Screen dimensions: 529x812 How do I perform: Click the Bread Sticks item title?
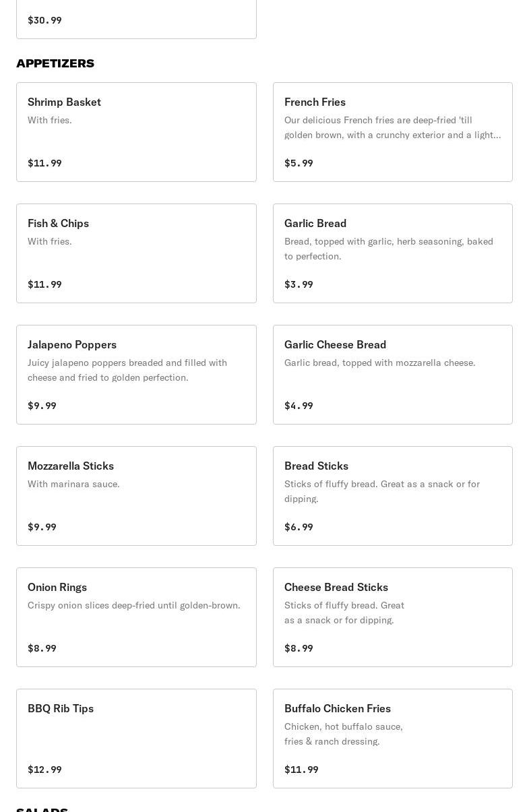click(316, 466)
